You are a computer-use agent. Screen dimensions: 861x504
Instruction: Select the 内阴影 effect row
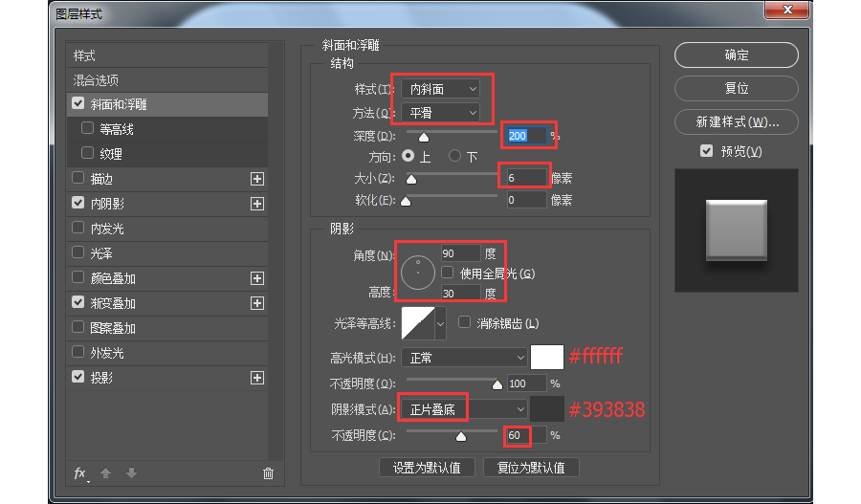167,204
